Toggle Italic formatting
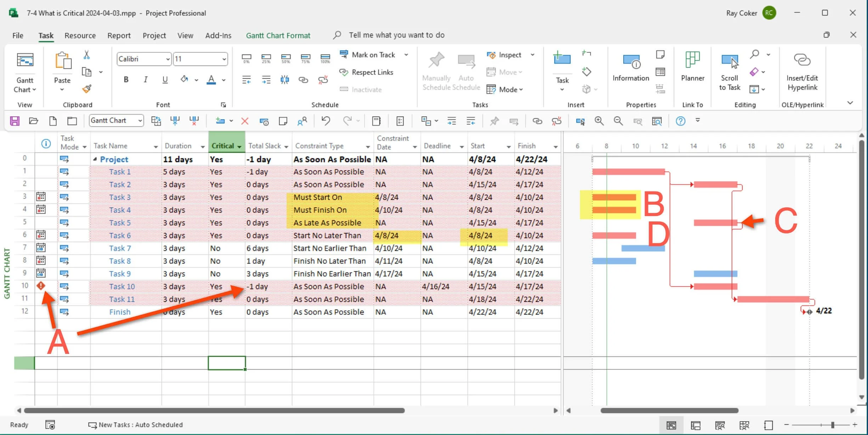Screen dimensions: 868x435 point(145,80)
